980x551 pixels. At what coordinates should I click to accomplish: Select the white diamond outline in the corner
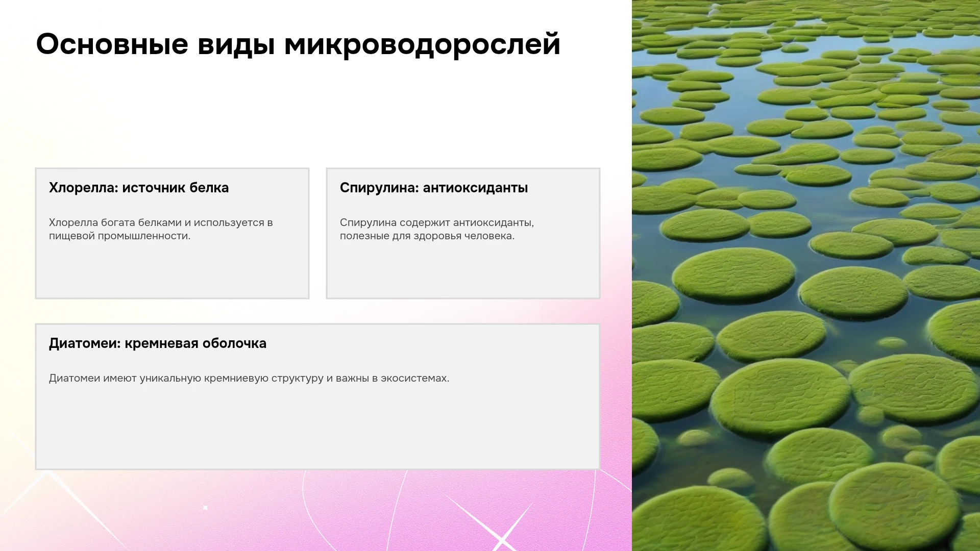point(48,510)
